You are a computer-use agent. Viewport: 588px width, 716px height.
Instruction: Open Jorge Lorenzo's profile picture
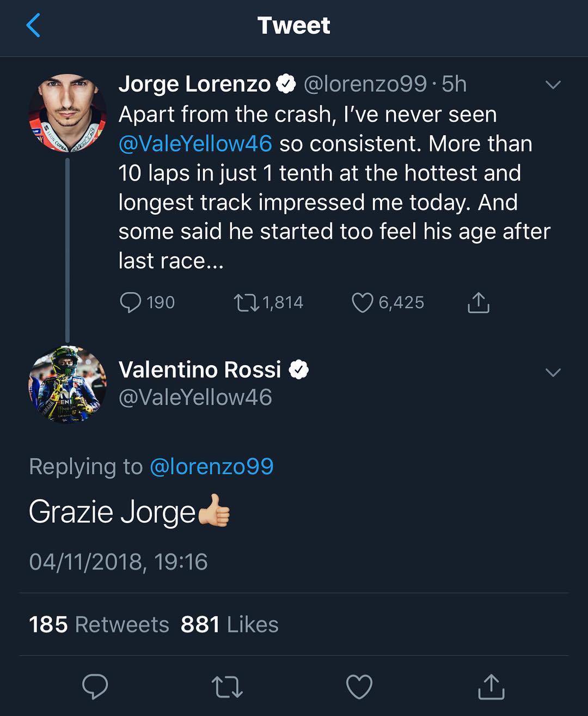pyautogui.click(x=68, y=113)
